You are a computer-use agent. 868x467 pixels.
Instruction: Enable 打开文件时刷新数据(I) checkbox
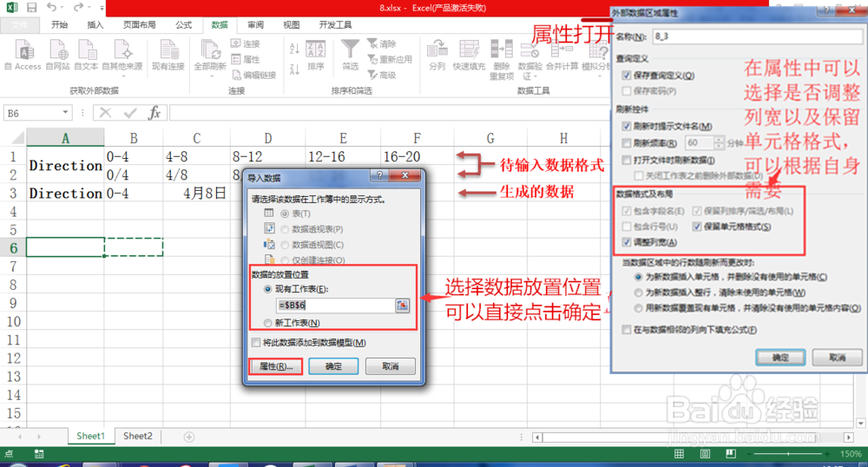(x=627, y=160)
